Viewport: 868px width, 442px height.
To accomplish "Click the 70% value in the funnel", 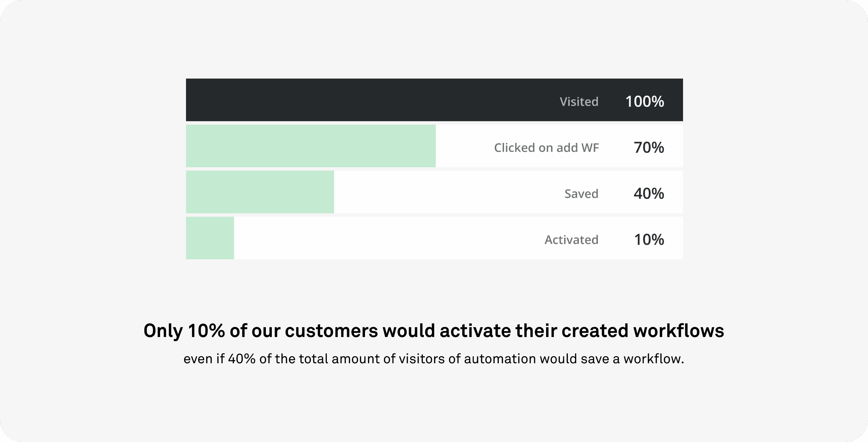I will point(649,148).
